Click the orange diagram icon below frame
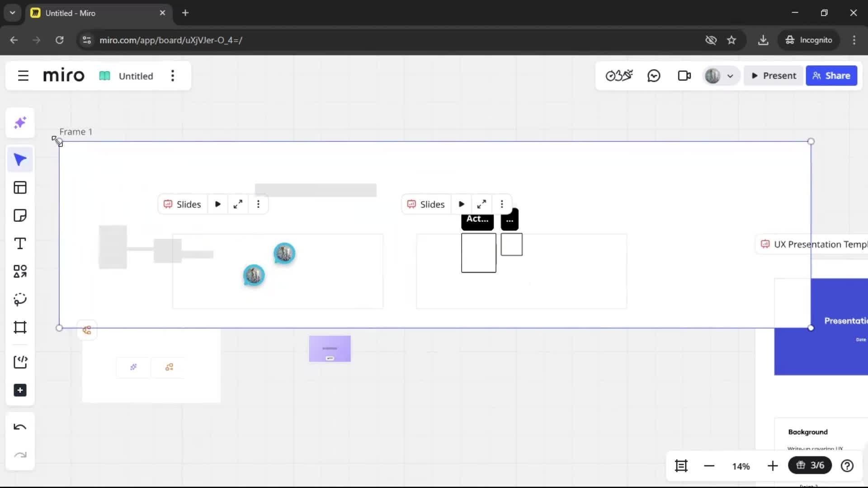Screen dimensions: 868x488 pyautogui.click(x=169, y=367)
